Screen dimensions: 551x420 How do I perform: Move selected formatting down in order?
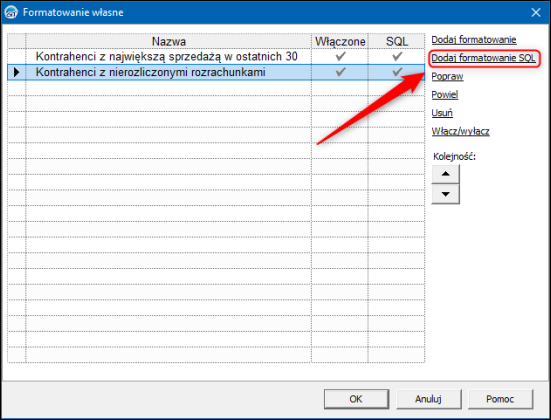pos(445,194)
